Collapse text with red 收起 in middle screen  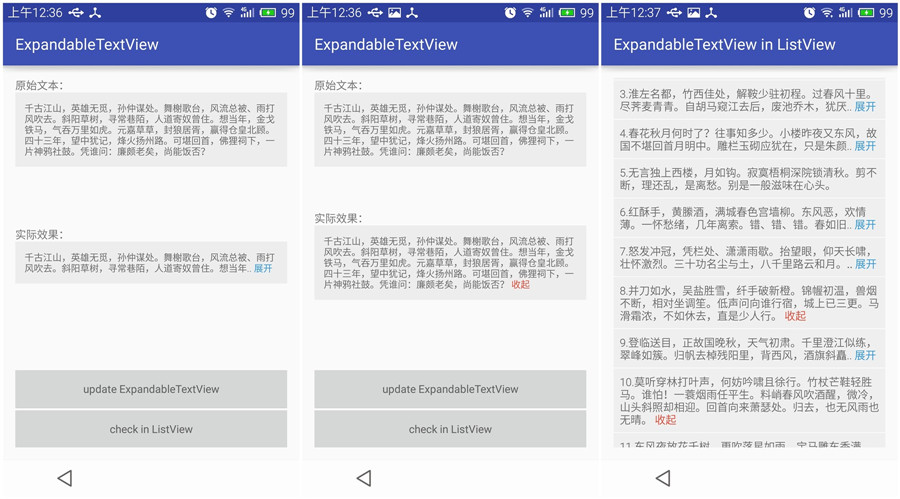pyautogui.click(x=521, y=284)
